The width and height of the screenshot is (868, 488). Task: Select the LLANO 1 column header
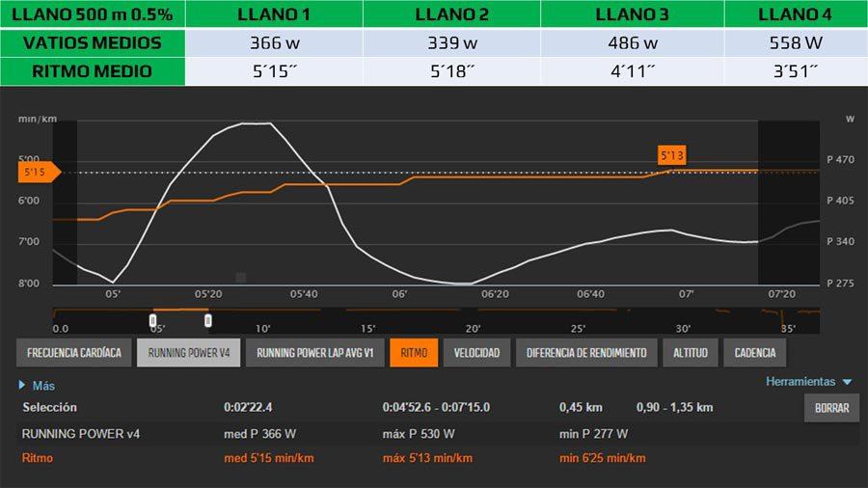click(x=274, y=14)
